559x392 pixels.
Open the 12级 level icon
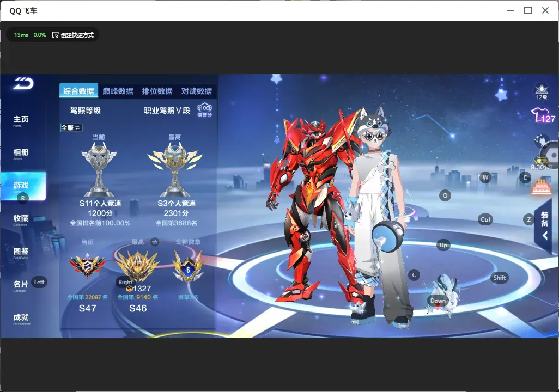[542, 92]
